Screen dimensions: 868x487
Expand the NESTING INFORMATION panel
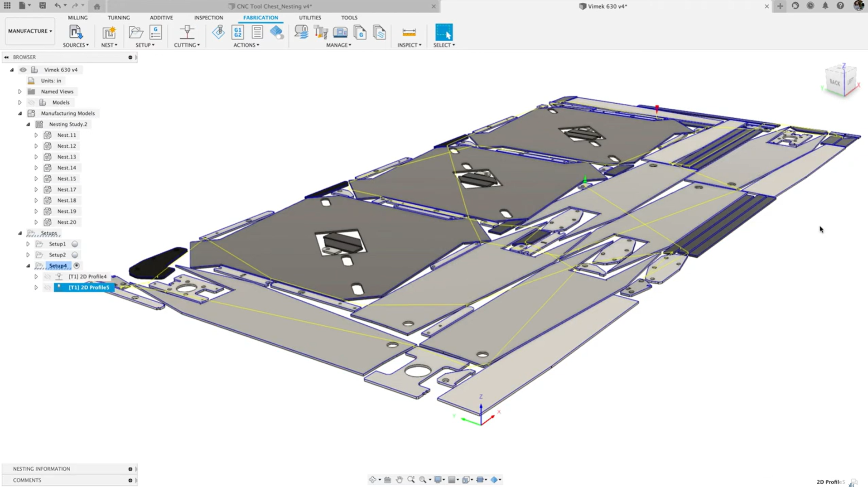[130, 469]
